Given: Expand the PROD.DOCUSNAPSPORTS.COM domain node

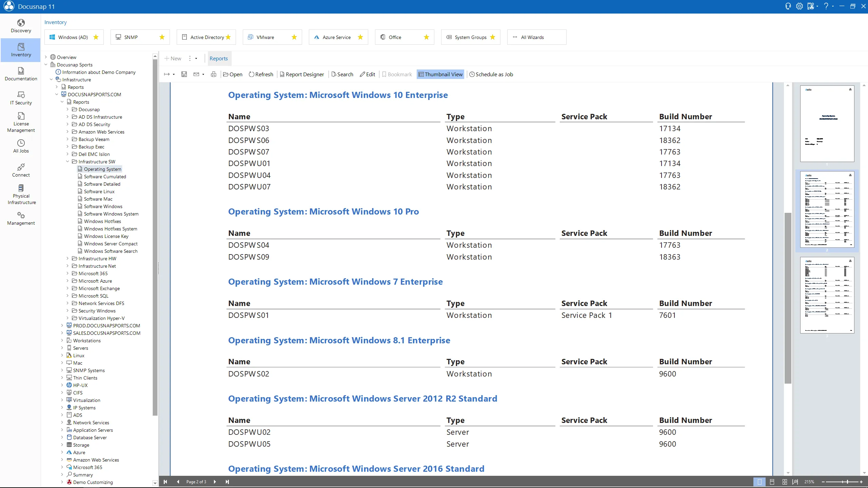Looking at the screenshot, I should click(x=62, y=326).
